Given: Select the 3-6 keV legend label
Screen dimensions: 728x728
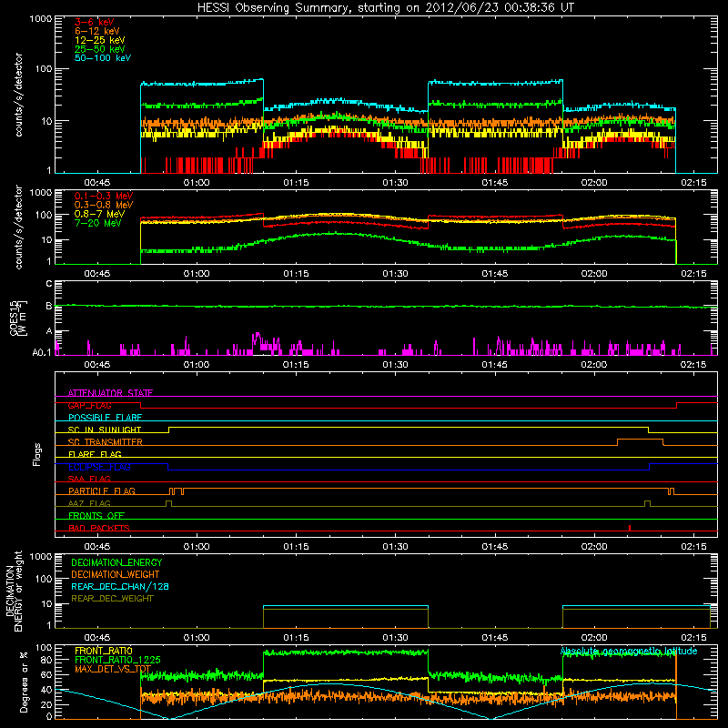Looking at the screenshot, I should [x=95, y=22].
